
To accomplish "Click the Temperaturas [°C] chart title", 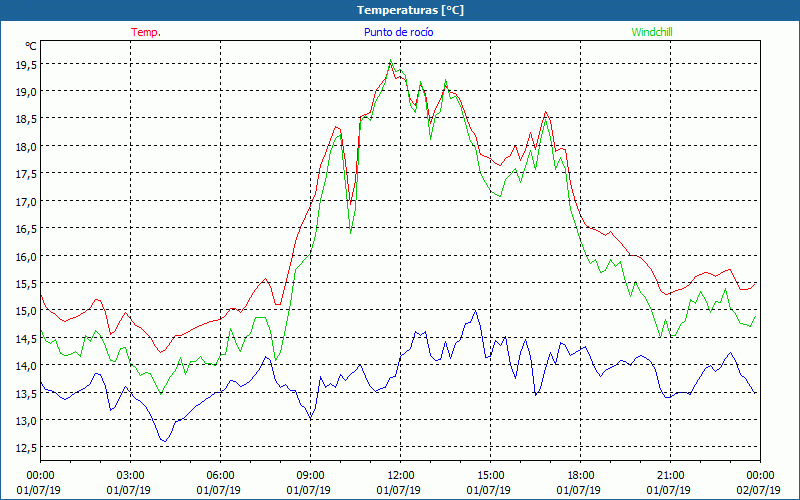I will 410,10.
